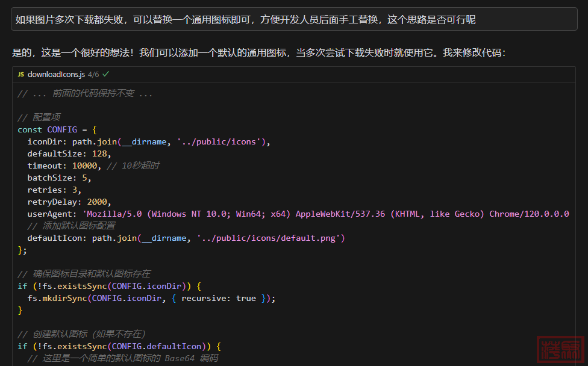Click the green checkmark beside 4/6
Viewport: 588px width, 366px height.
[x=106, y=74]
